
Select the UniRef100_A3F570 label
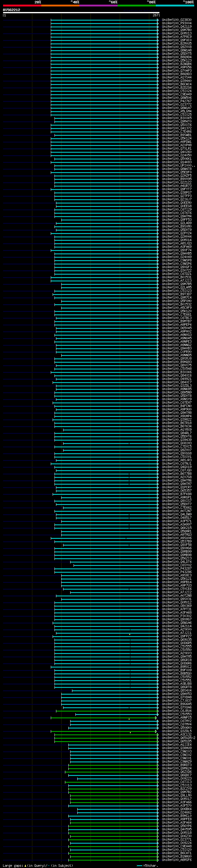[176, 806]
